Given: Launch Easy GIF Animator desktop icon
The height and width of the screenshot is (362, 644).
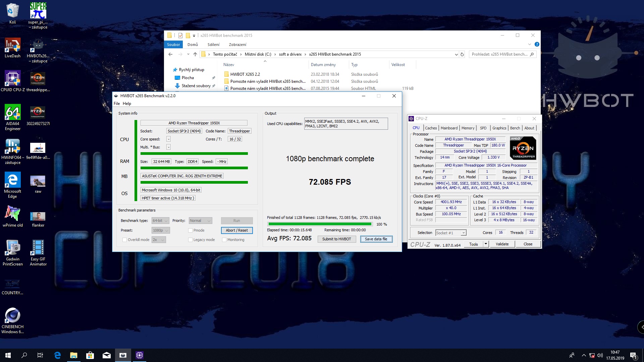Looking at the screenshot, I should click(x=38, y=253).
